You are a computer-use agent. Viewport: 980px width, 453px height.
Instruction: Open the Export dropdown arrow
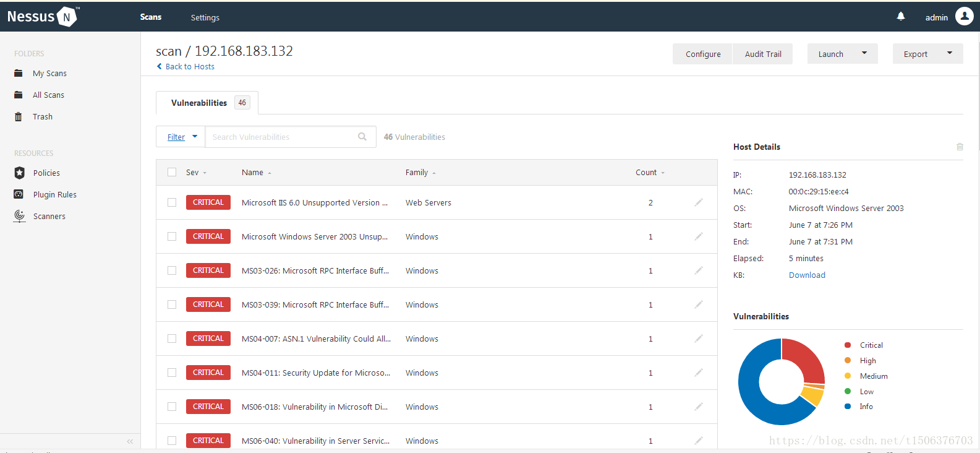[950, 53]
